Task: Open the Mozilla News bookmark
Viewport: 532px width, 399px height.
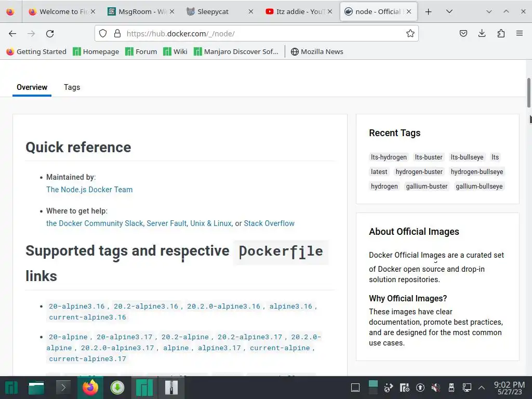Action: pyautogui.click(x=317, y=51)
